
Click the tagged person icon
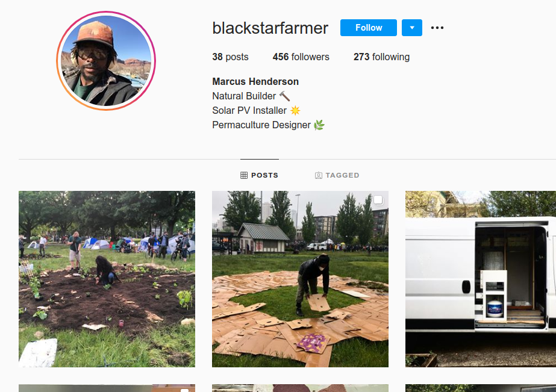click(319, 175)
